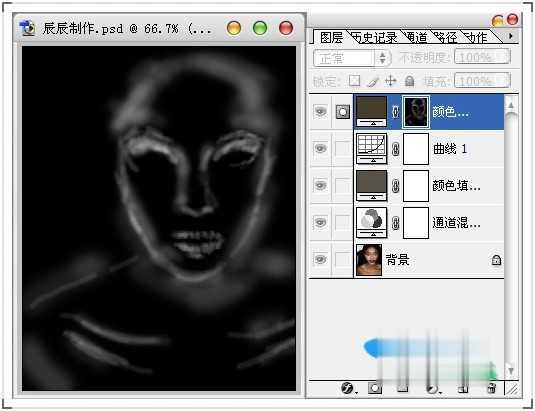Image resolution: width=535 pixels, height=411 pixels.
Task: Click the create new layer button
Action: (x=463, y=388)
